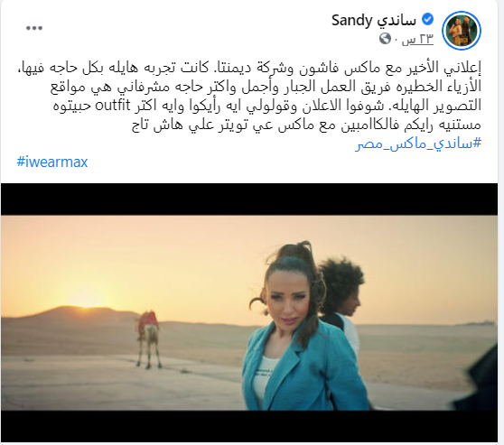Viewport: 504px width, 445px height.
Task: Click the English page name Sandy
Action: click(351, 21)
